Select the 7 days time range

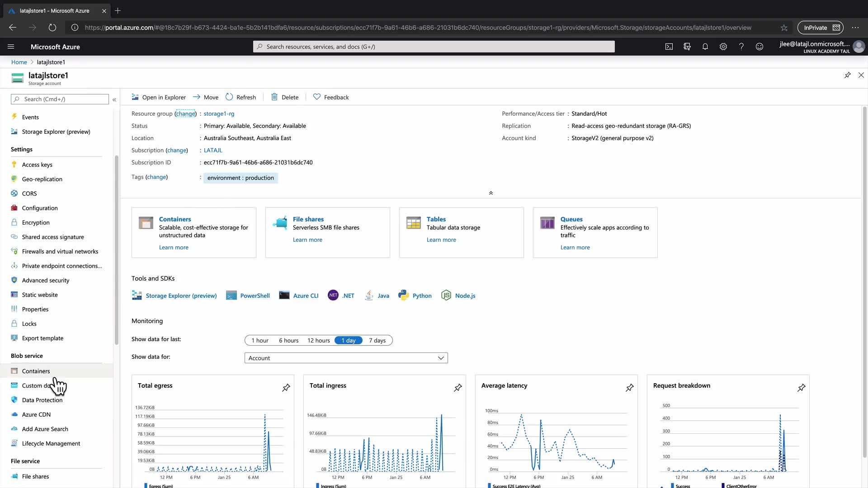[377, 340]
